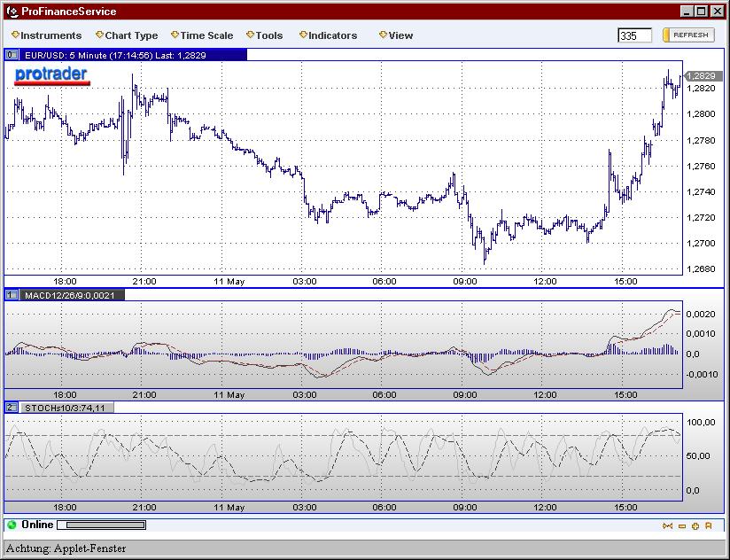Click the current price tag 1,2829
730x560 pixels.
pyautogui.click(x=703, y=75)
